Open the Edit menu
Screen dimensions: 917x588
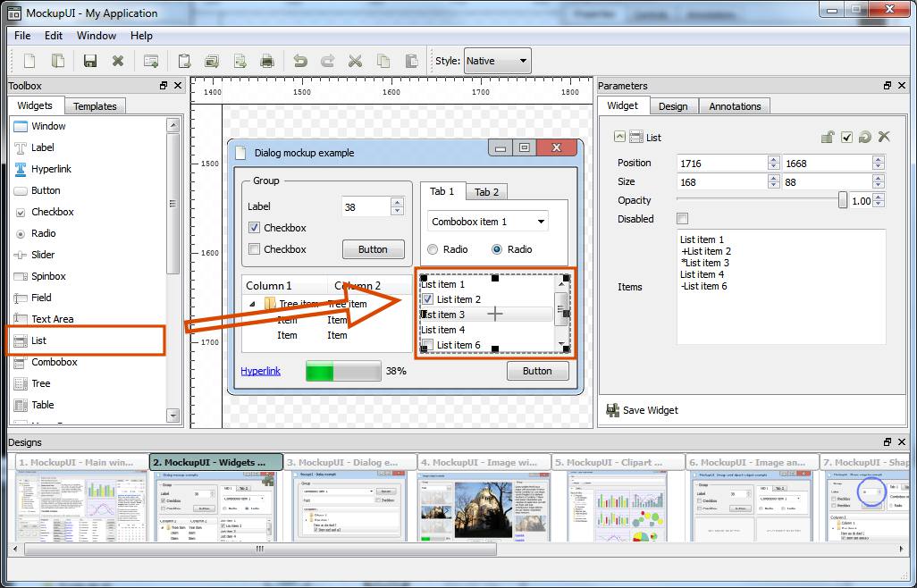coord(54,36)
